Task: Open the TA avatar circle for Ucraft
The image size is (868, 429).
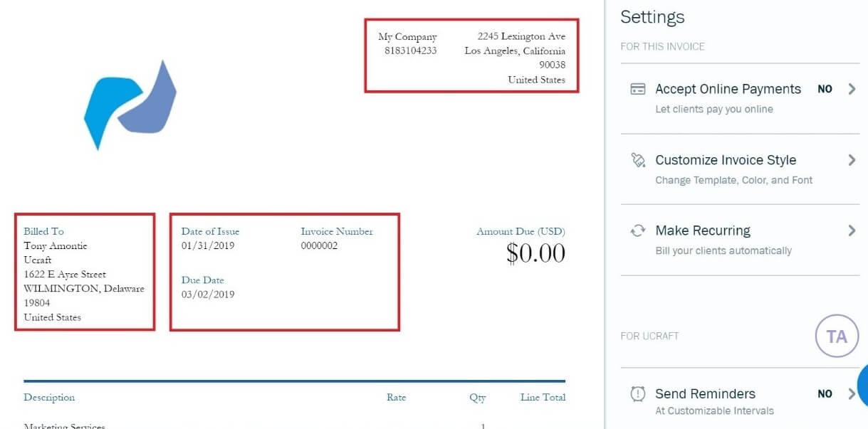Action: [835, 335]
